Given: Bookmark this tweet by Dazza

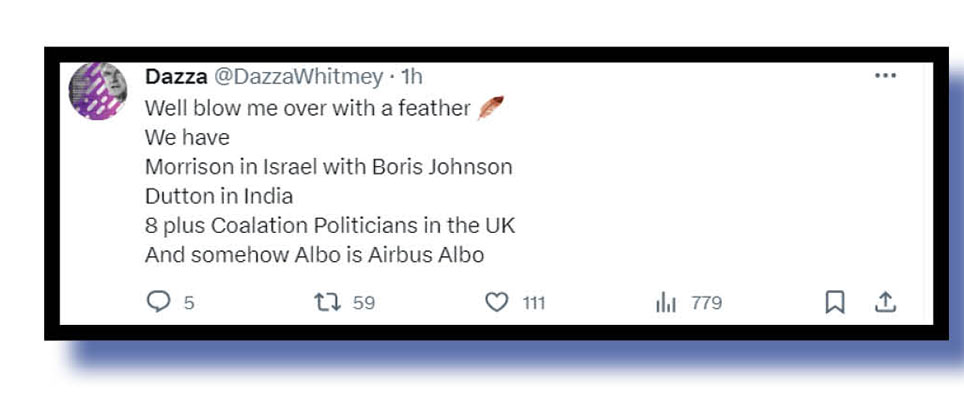Looking at the screenshot, I should [835, 302].
